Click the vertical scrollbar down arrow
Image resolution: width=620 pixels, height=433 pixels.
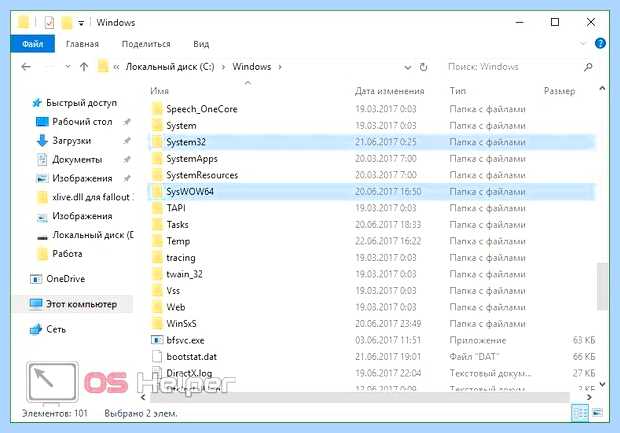click(602, 384)
